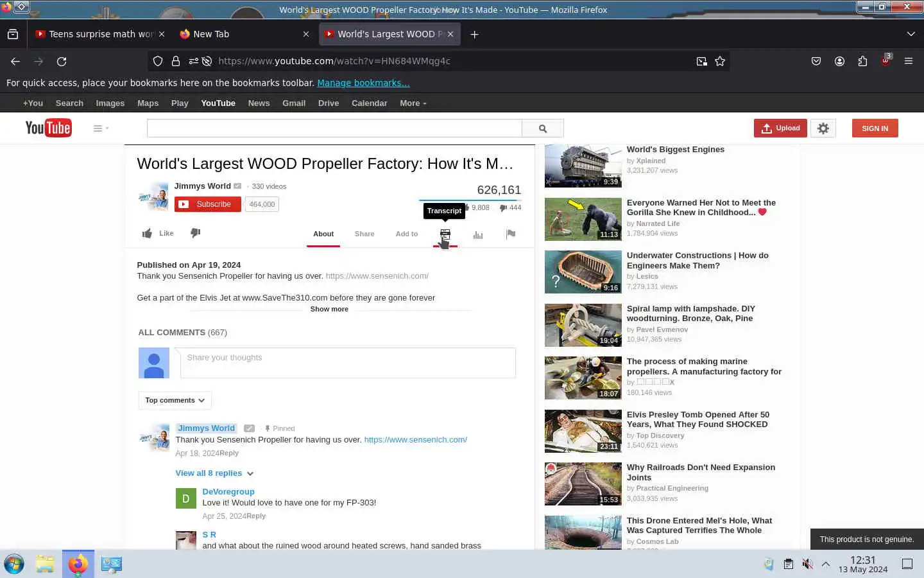Viewport: 924px width, 578px height.
Task: Open the Windows Start orb
Action: point(14,564)
